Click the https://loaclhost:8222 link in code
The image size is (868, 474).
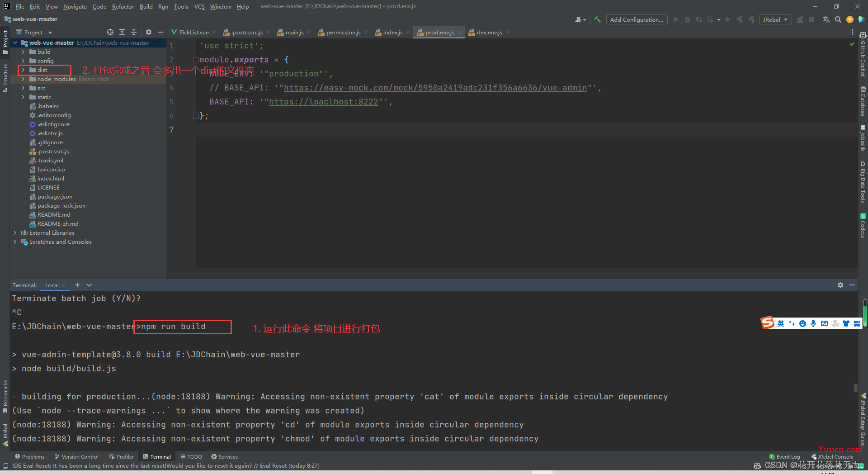pos(324,102)
